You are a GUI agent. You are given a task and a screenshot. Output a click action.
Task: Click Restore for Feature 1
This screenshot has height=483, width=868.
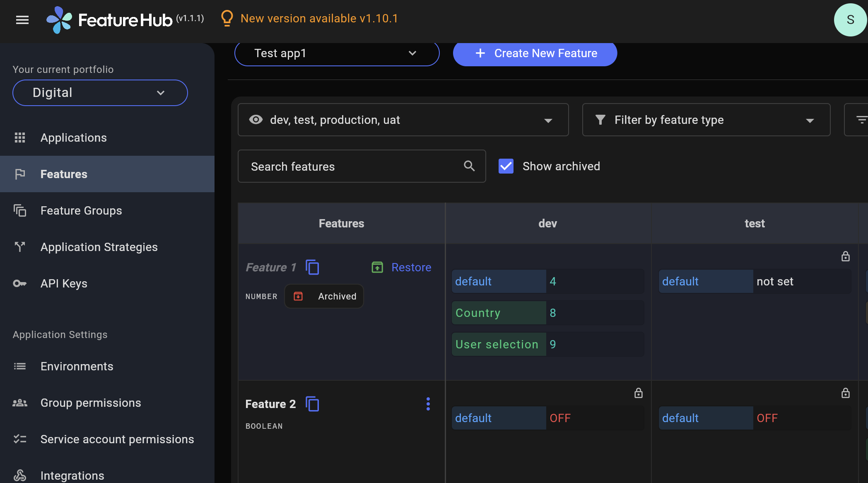point(411,267)
